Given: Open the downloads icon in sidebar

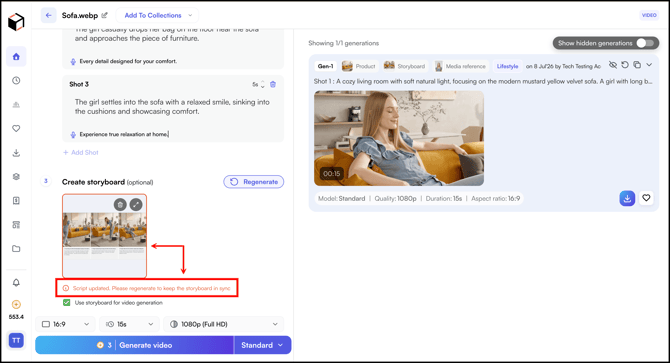Looking at the screenshot, I should tap(16, 152).
